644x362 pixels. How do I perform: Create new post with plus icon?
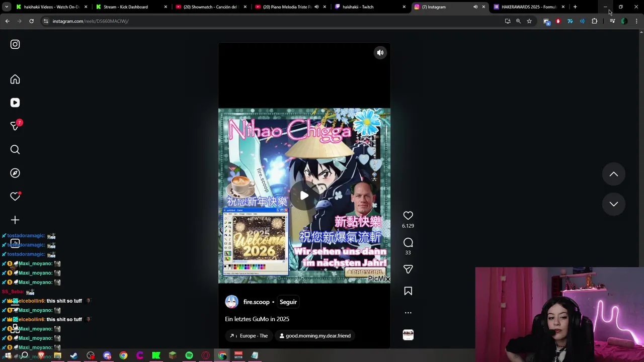[x=15, y=220]
